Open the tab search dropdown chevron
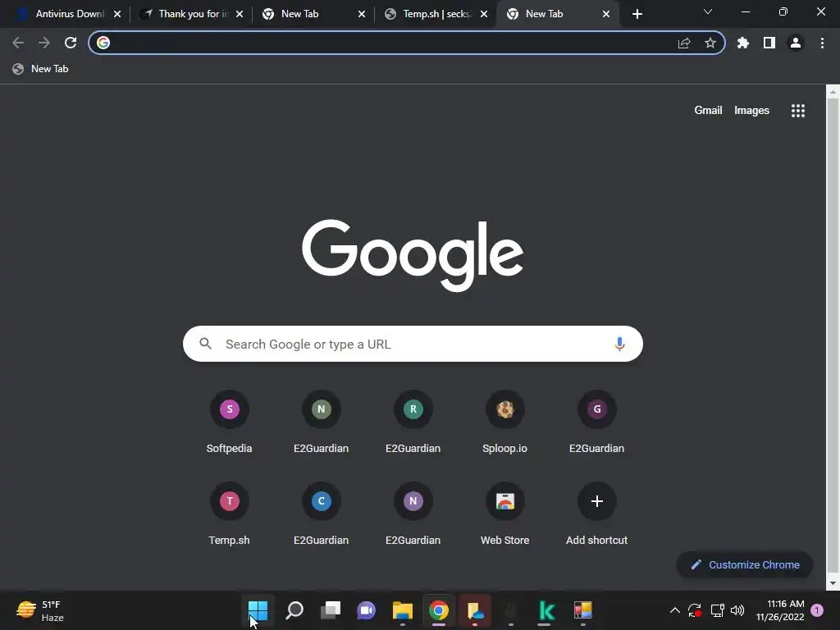The image size is (840, 630). coord(708,11)
